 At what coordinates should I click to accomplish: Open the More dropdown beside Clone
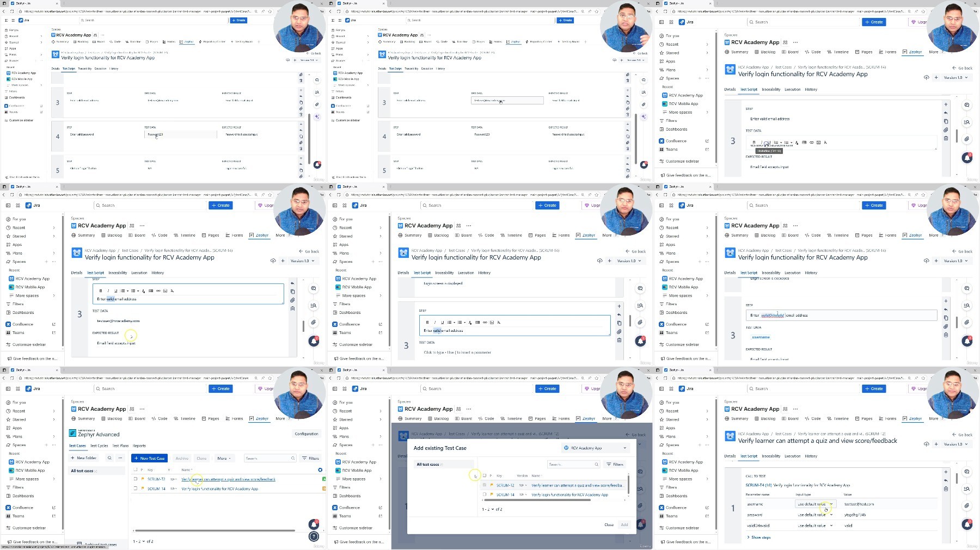(224, 458)
